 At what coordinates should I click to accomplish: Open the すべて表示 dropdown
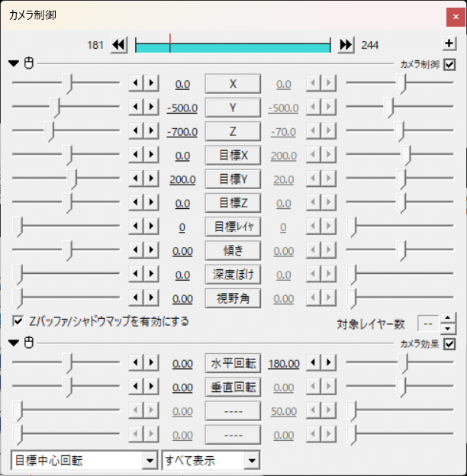coord(211,461)
